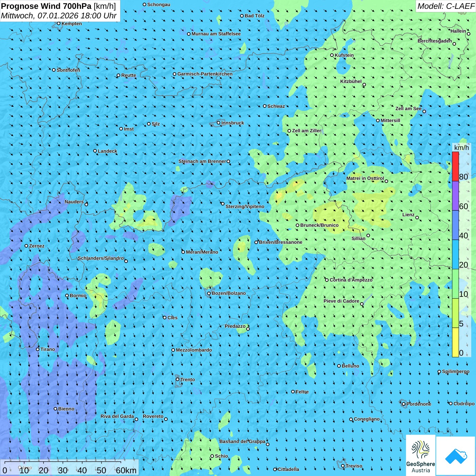
Task: Click the 'Sterzing/Vipiteno' label
Action: [245, 206]
